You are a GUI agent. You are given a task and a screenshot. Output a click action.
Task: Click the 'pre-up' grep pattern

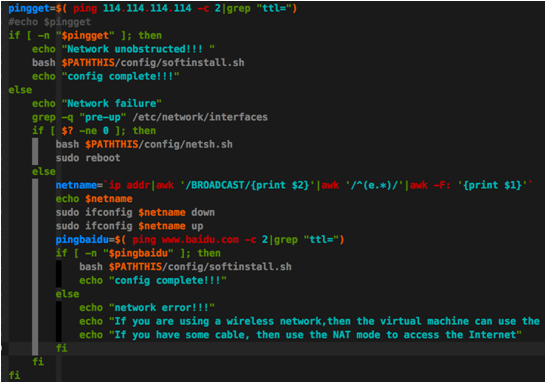pos(103,117)
